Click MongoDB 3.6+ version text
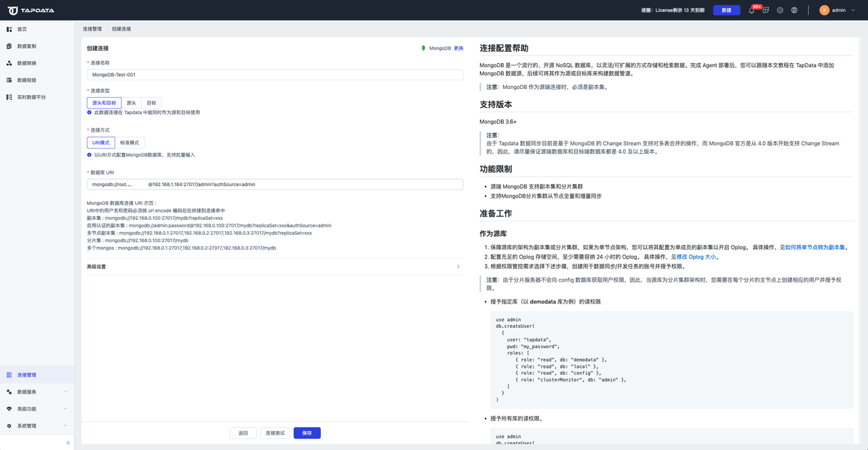Screen dimensions: 868x450 (x=498, y=121)
